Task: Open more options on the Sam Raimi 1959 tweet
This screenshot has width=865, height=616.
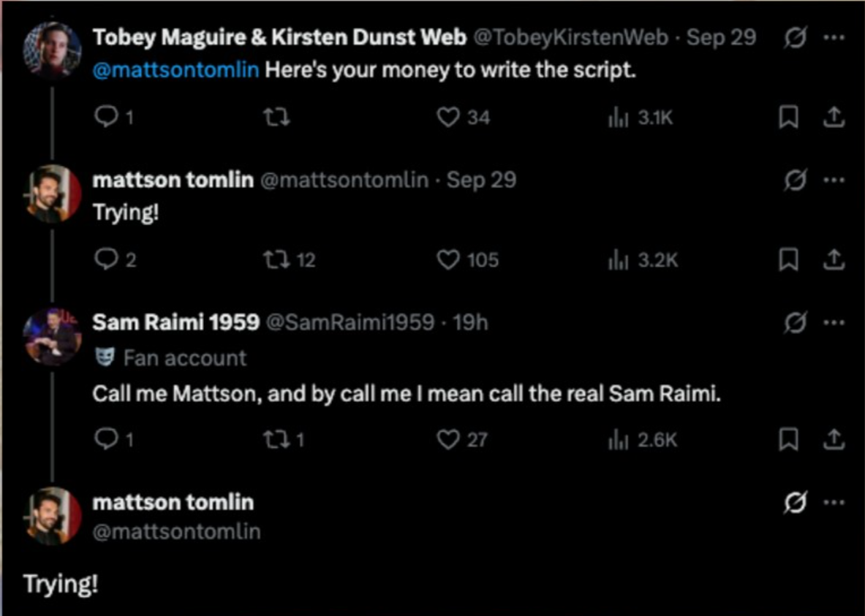Action: (834, 322)
